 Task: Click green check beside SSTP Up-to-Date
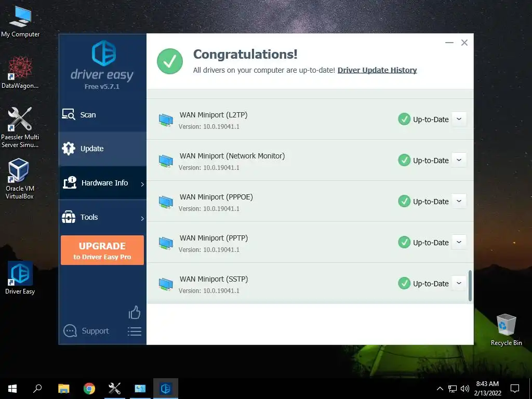coord(404,283)
